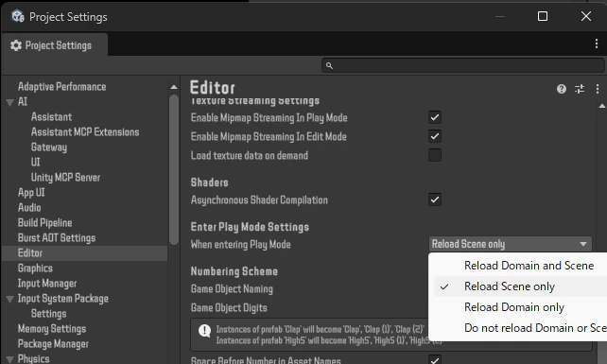The width and height of the screenshot is (607, 364).
Task: Click the Enter Play Mode Settings heading
Action: point(250,227)
